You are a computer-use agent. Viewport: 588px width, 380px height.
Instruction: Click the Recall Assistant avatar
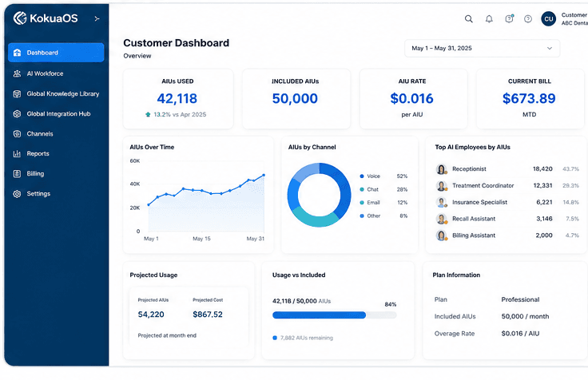442,219
